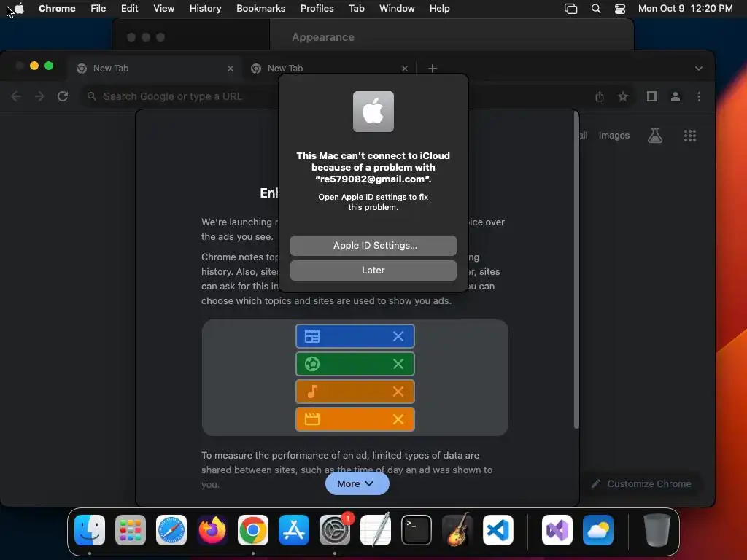
Task: Open Chrome from the Dock
Action: point(253,530)
